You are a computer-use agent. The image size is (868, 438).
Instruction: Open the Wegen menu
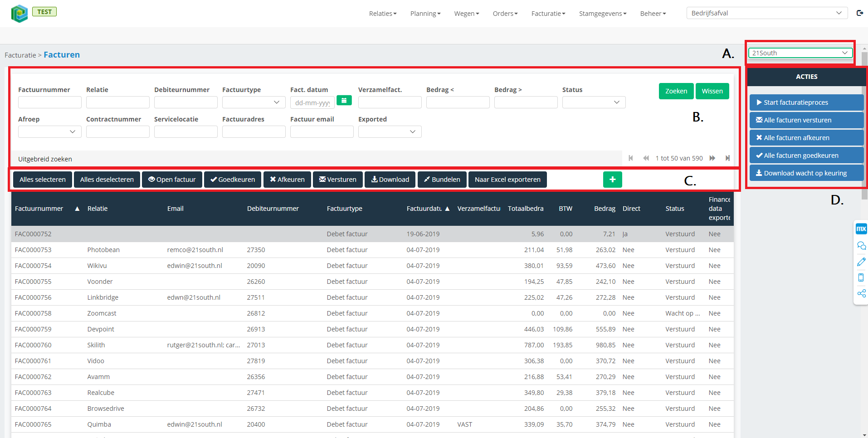[467, 14]
